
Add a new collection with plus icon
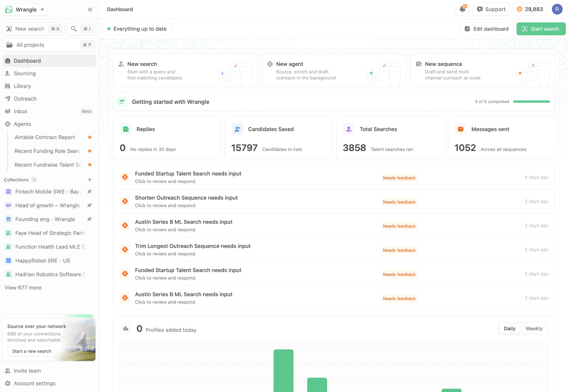coord(89,180)
